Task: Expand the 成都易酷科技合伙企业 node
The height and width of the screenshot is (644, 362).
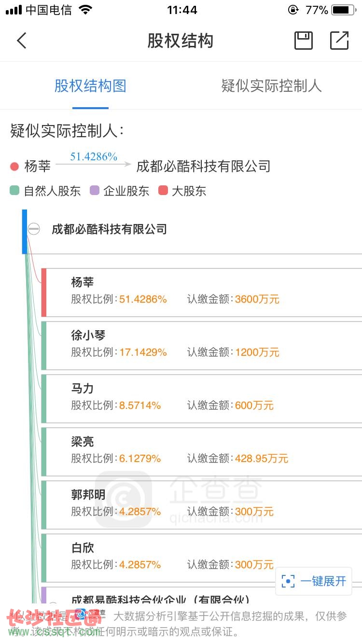Action: (54, 606)
